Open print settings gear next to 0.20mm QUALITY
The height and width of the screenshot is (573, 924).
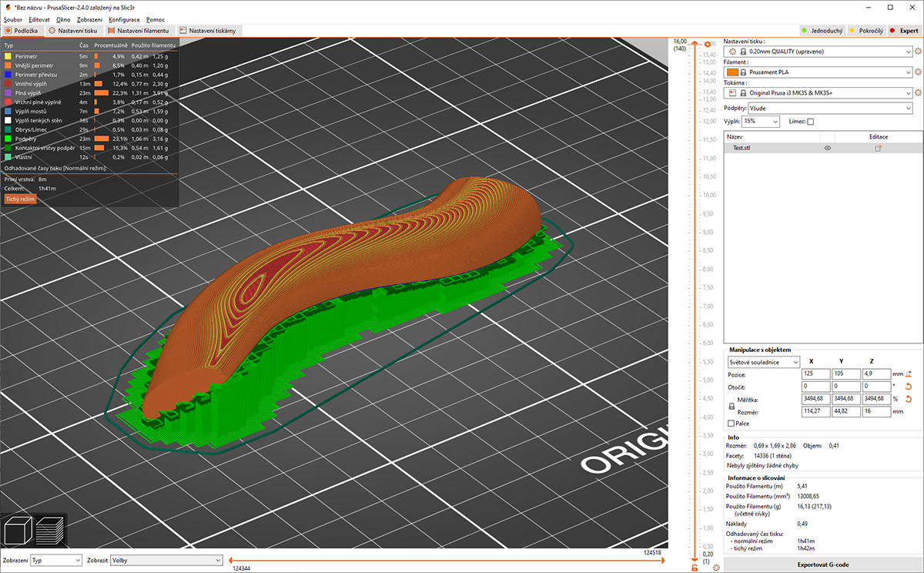(x=918, y=52)
